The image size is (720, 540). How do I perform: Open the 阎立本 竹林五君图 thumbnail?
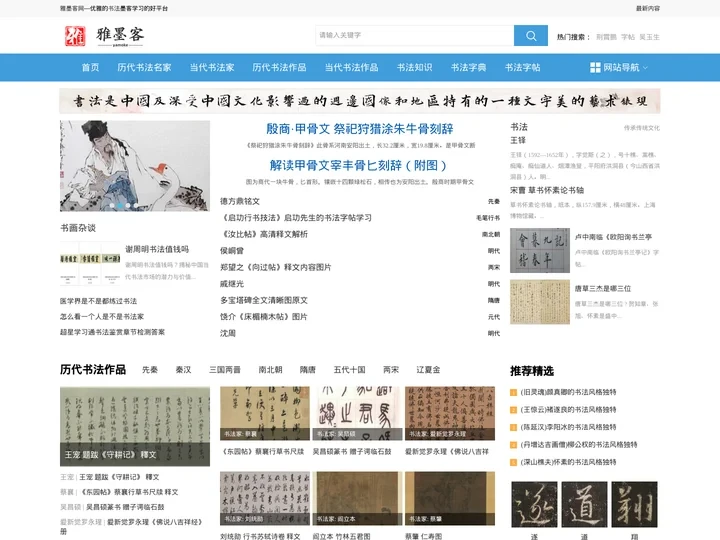pyautogui.click(x=357, y=498)
